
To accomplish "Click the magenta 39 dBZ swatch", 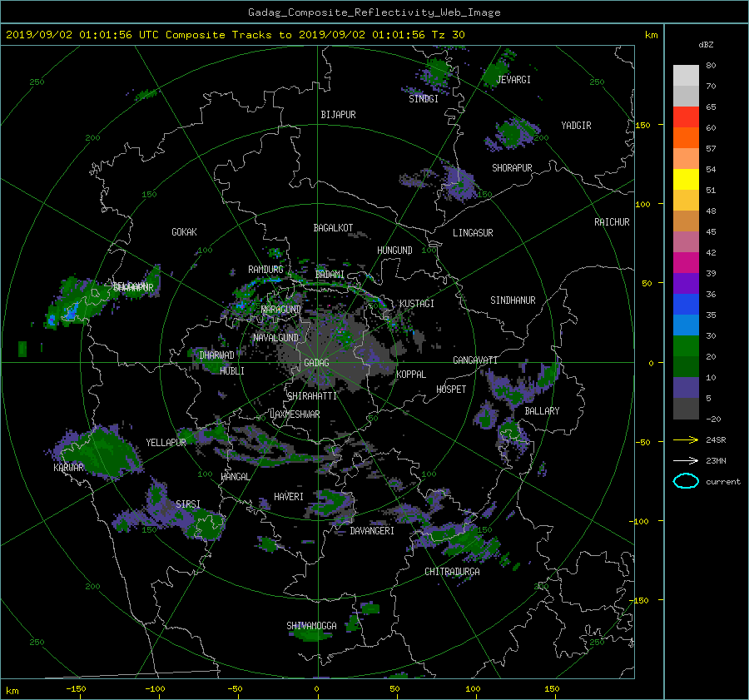I will pos(686,262).
